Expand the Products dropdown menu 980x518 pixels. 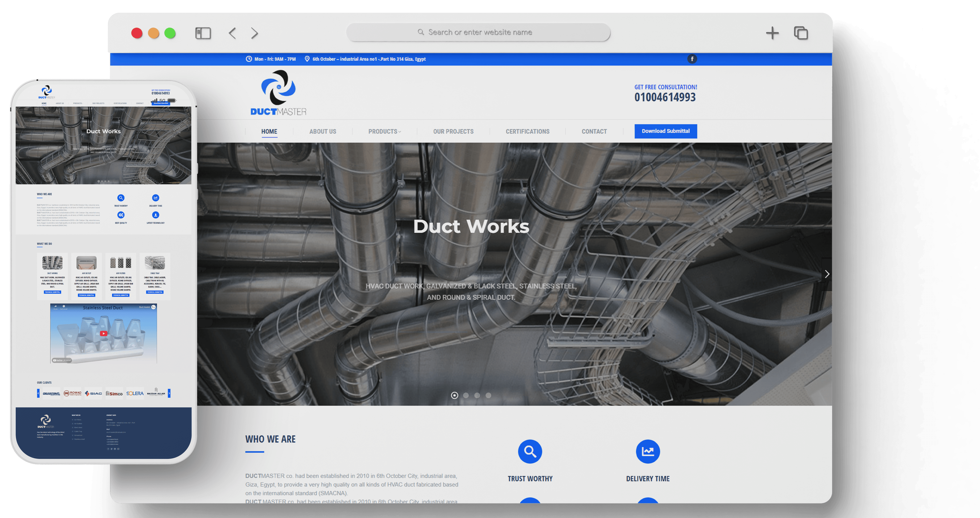tap(384, 132)
